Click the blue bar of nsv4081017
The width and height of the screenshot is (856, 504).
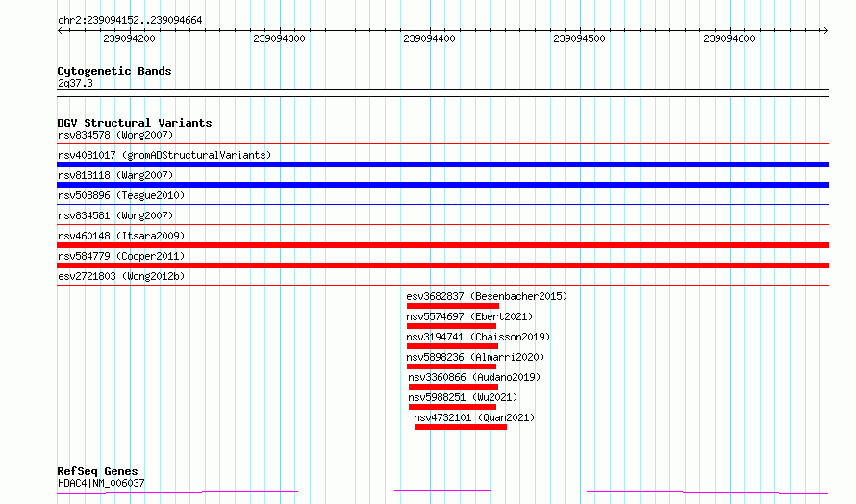pyautogui.click(x=442, y=164)
